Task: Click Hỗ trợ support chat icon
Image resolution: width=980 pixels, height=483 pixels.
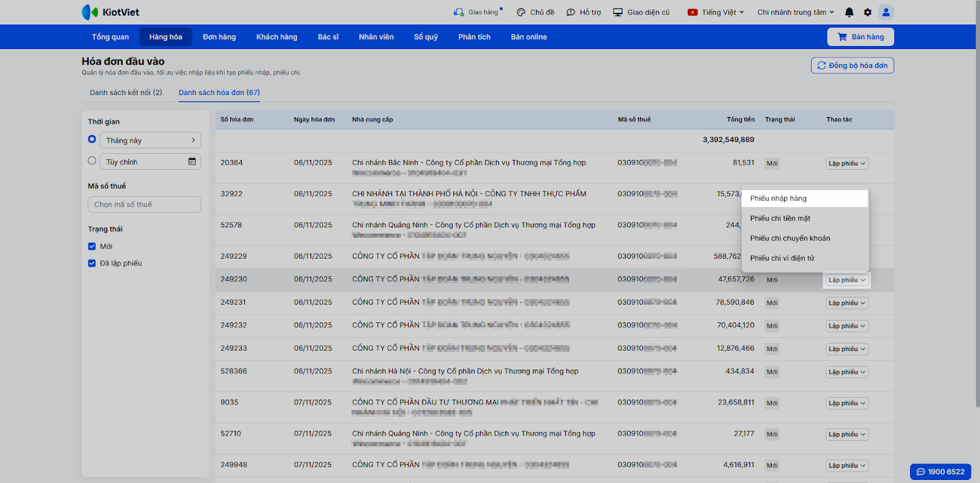Action: click(x=571, y=12)
